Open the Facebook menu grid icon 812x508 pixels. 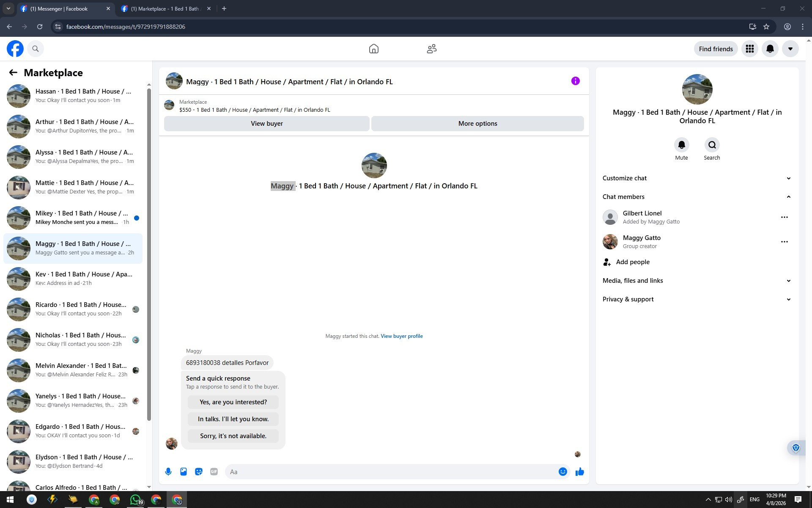point(750,49)
